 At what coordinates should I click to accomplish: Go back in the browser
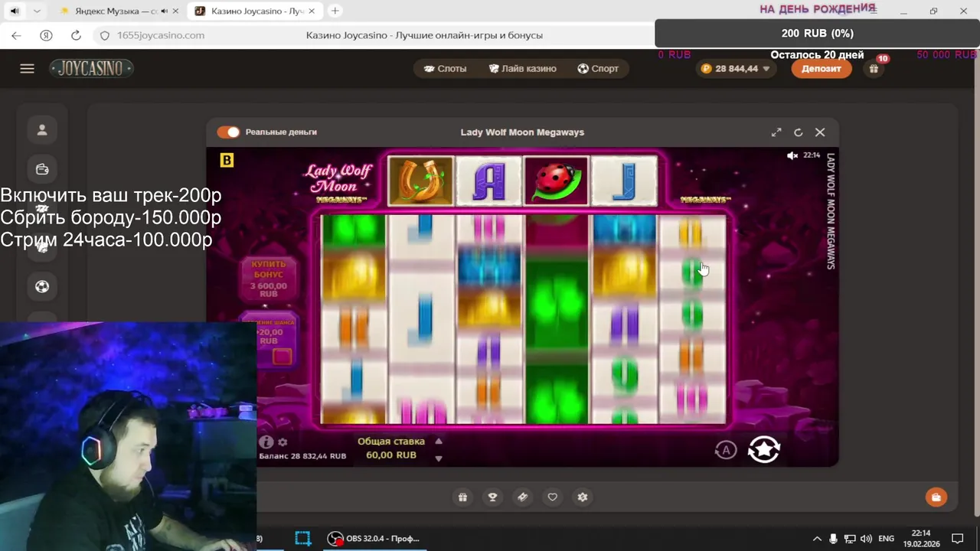pos(16,35)
